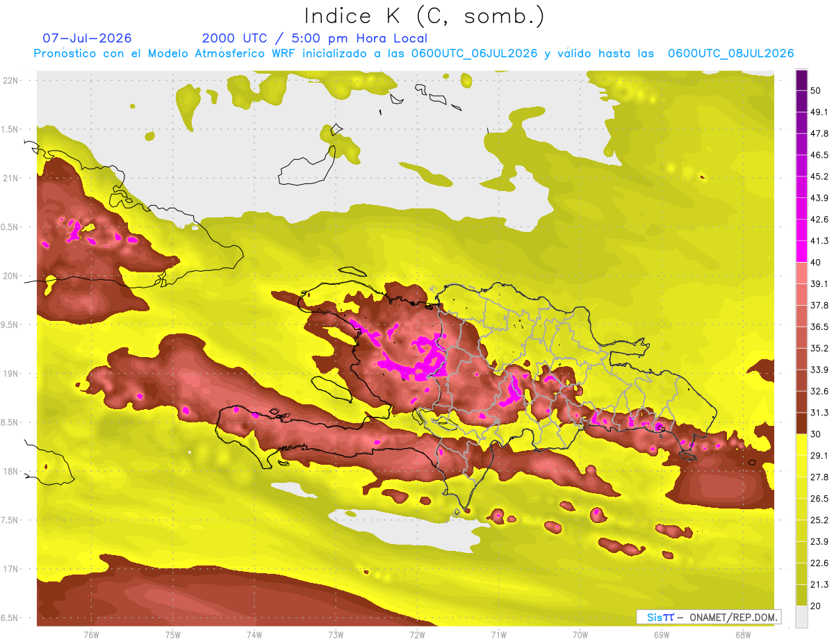This screenshot has width=834, height=644.
Task: Click the '76W' longitude axis label
Action: (x=91, y=634)
